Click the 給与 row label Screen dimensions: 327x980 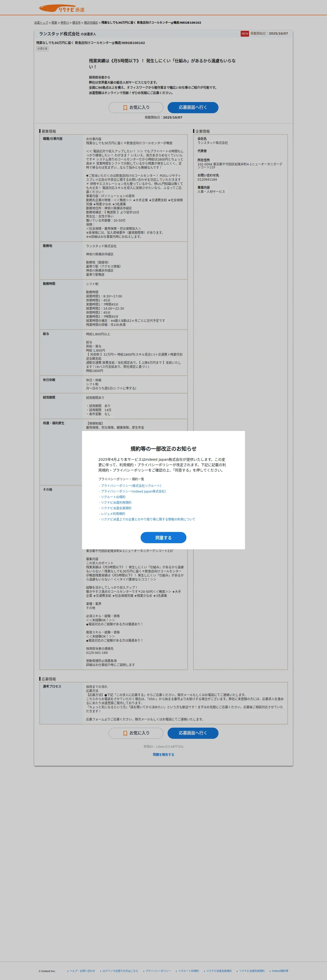pyautogui.click(x=46, y=334)
